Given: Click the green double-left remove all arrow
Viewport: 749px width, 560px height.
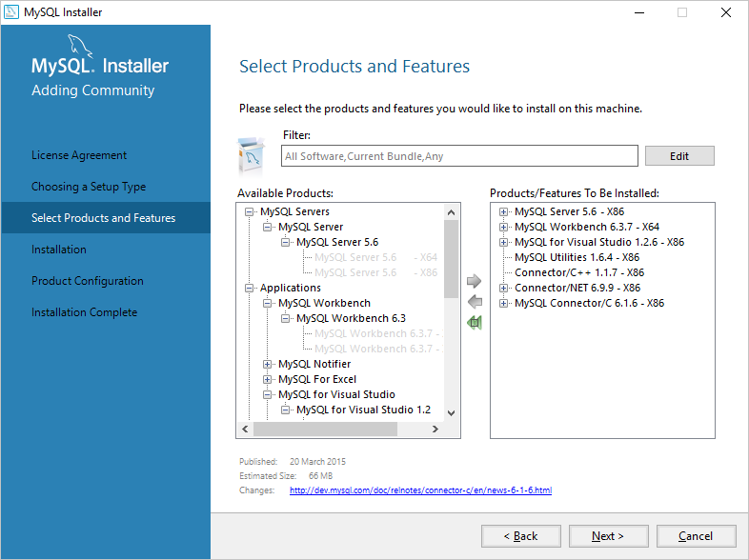Looking at the screenshot, I should click(475, 323).
